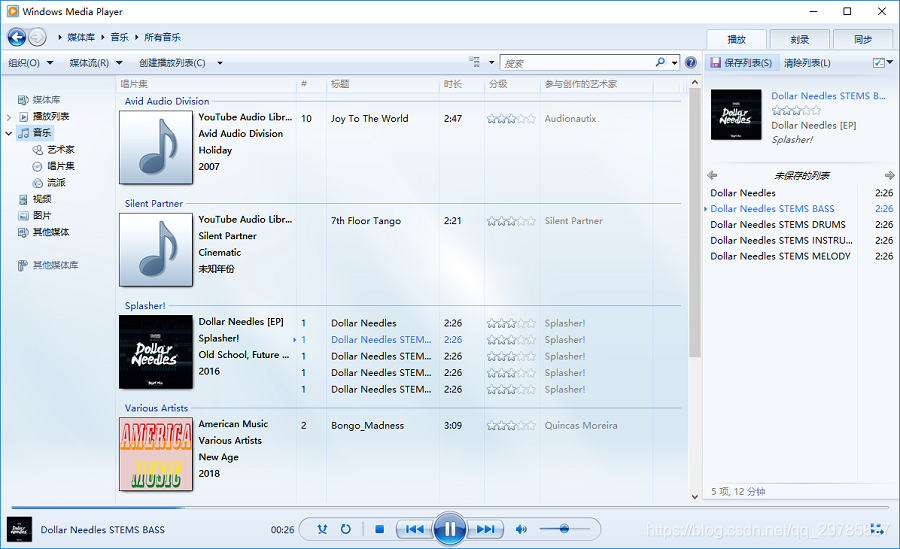Skip to the previous track
The image size is (900, 549).
click(414, 529)
